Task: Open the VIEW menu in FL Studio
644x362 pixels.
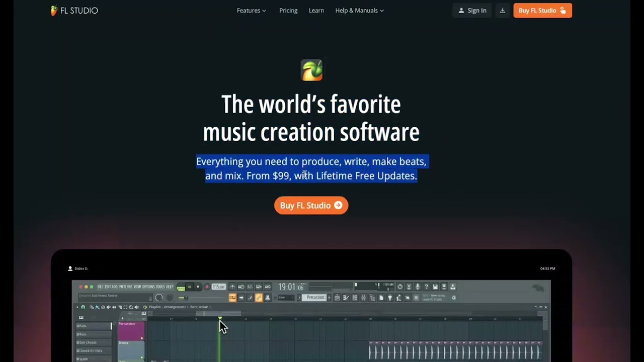Action: [137, 287]
